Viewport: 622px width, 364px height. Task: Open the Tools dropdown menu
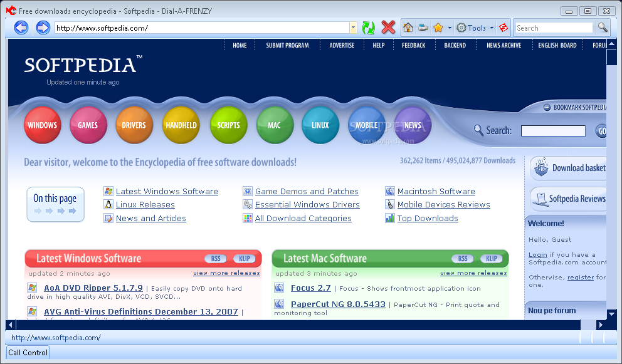tap(475, 28)
